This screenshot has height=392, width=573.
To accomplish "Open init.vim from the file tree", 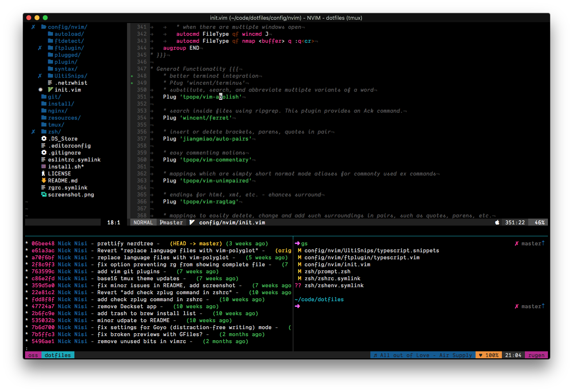I will (x=68, y=90).
